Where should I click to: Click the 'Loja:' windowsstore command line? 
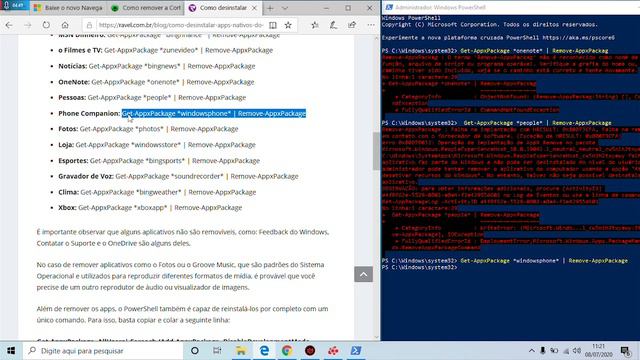(157, 145)
